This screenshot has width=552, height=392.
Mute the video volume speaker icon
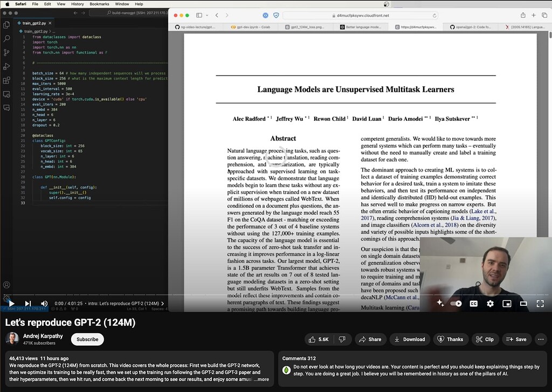[44, 304]
